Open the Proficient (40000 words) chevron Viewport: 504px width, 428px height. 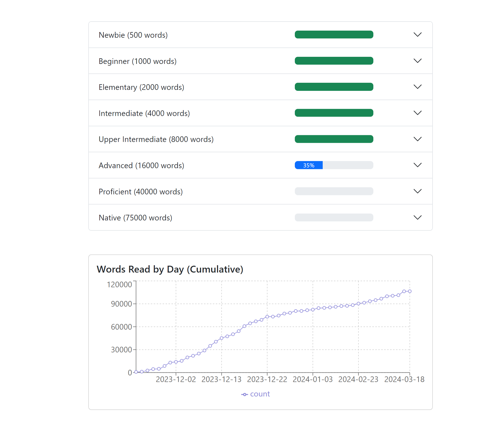pyautogui.click(x=417, y=191)
